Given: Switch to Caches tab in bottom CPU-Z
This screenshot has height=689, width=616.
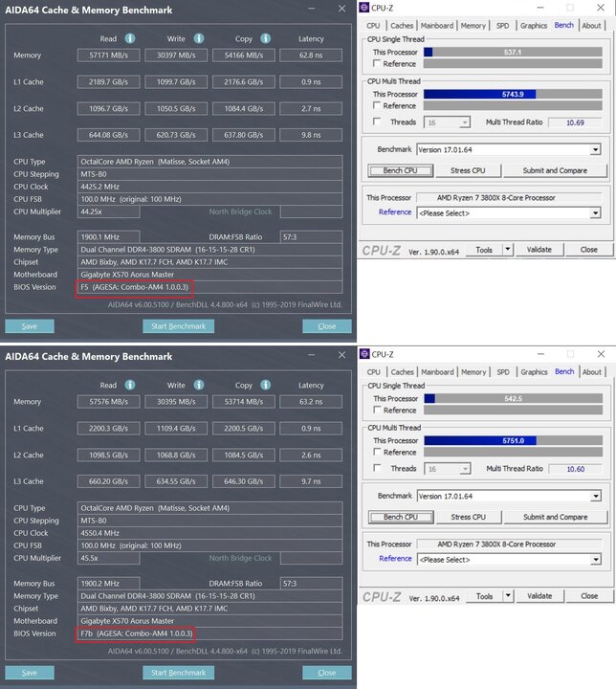Looking at the screenshot, I should click(x=402, y=371).
